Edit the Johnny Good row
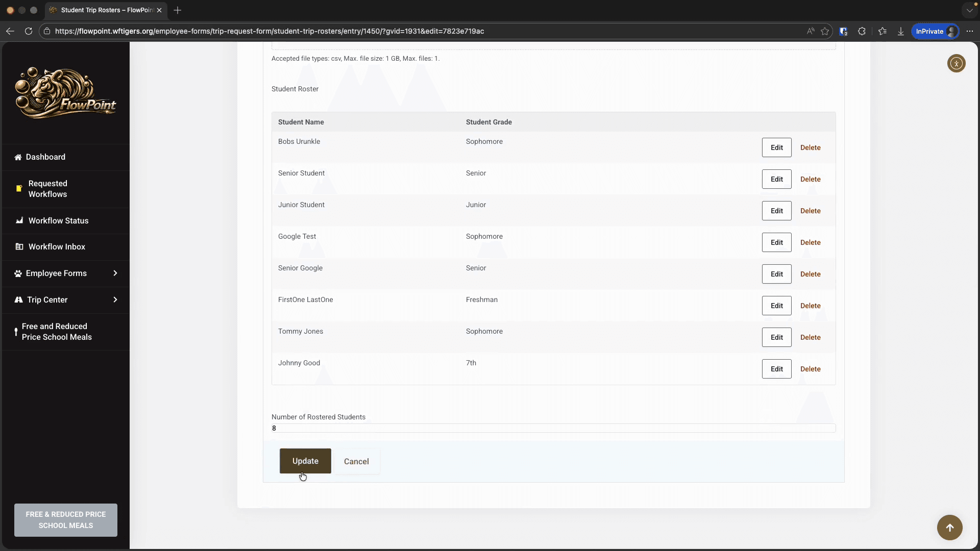Image resolution: width=980 pixels, height=551 pixels. 776,369
